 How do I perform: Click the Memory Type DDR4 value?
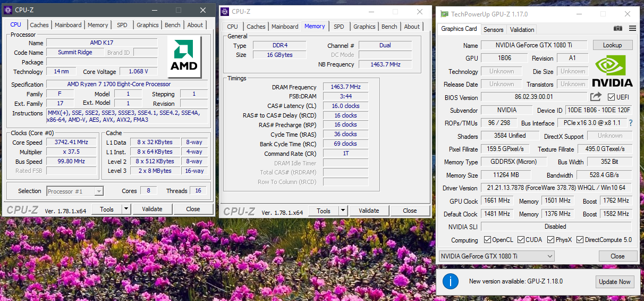point(279,45)
